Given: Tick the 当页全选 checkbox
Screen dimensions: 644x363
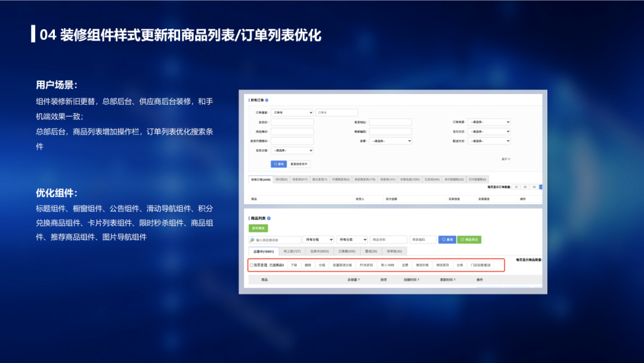Looking at the screenshot, I should point(251,264).
